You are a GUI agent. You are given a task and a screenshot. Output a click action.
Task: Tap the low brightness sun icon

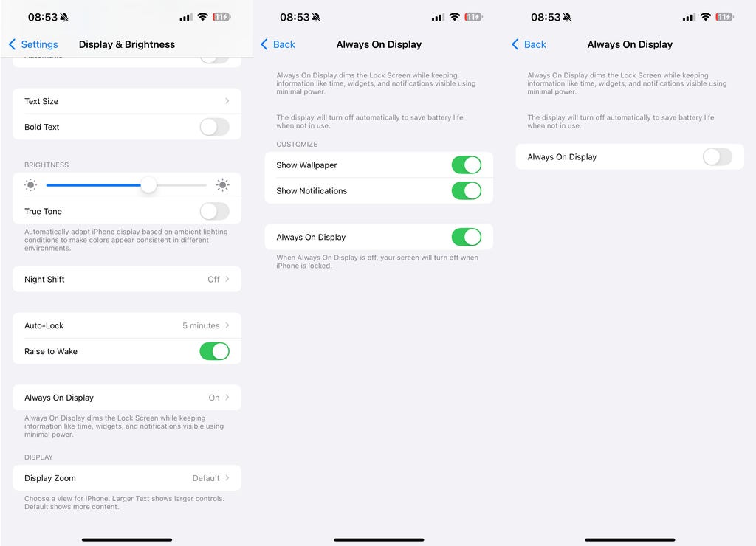point(31,185)
